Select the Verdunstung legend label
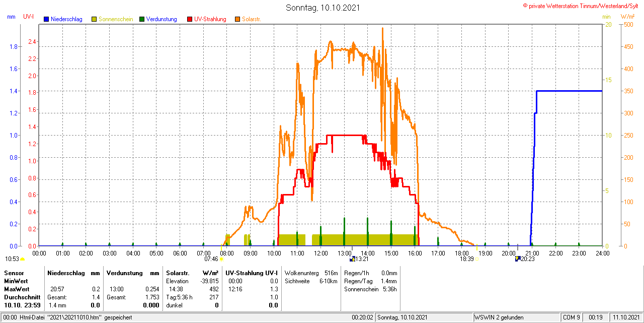This screenshot has height=323, width=644. click(162, 19)
